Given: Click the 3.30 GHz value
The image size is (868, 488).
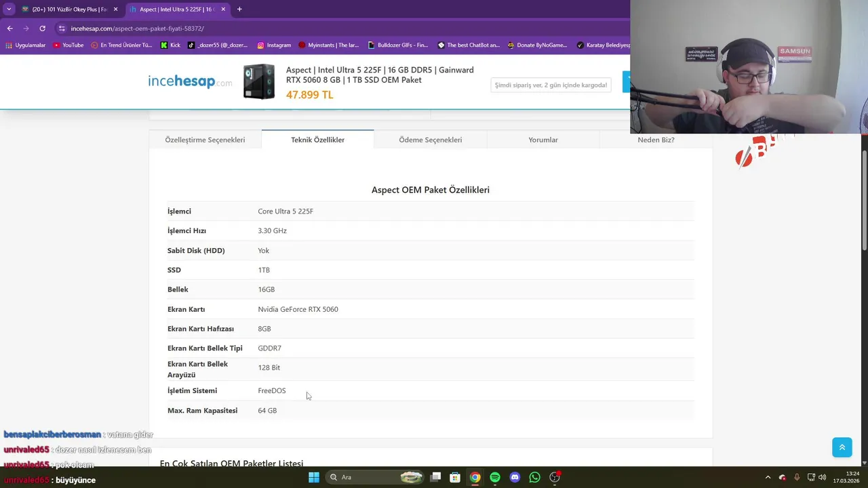Looking at the screenshot, I should pos(272,231).
